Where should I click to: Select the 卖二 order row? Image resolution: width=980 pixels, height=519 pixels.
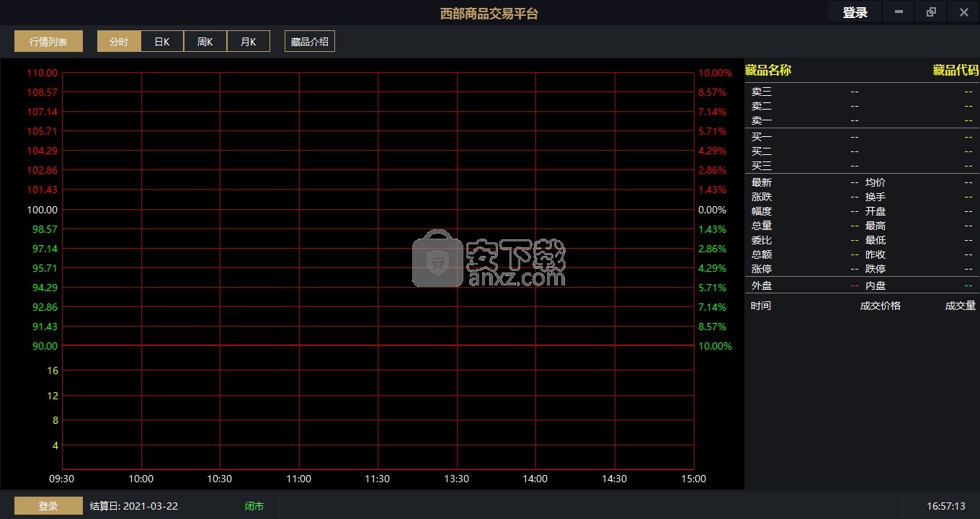862,106
